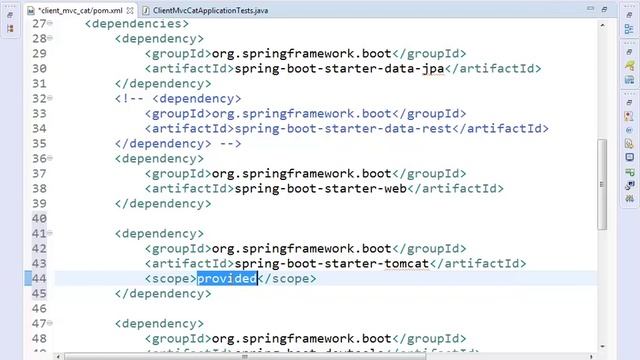Click groupId text on line 37
The width and height of the screenshot is (640, 360).
click(302, 173)
